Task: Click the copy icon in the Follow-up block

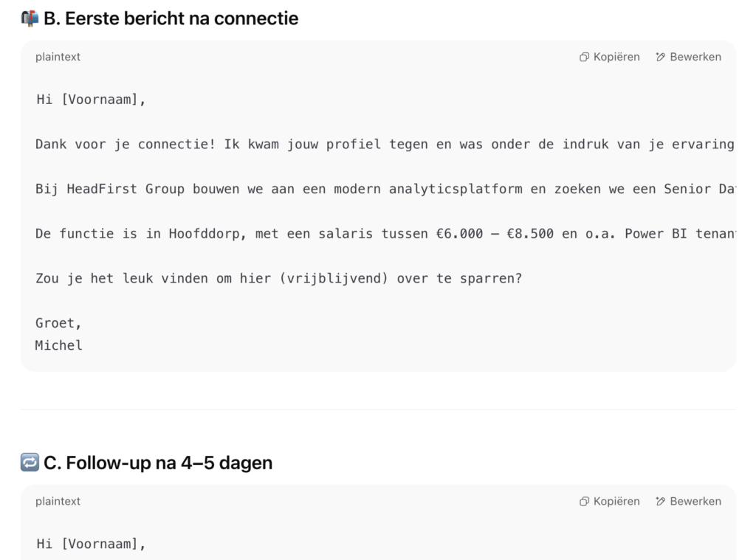Action: (x=584, y=501)
